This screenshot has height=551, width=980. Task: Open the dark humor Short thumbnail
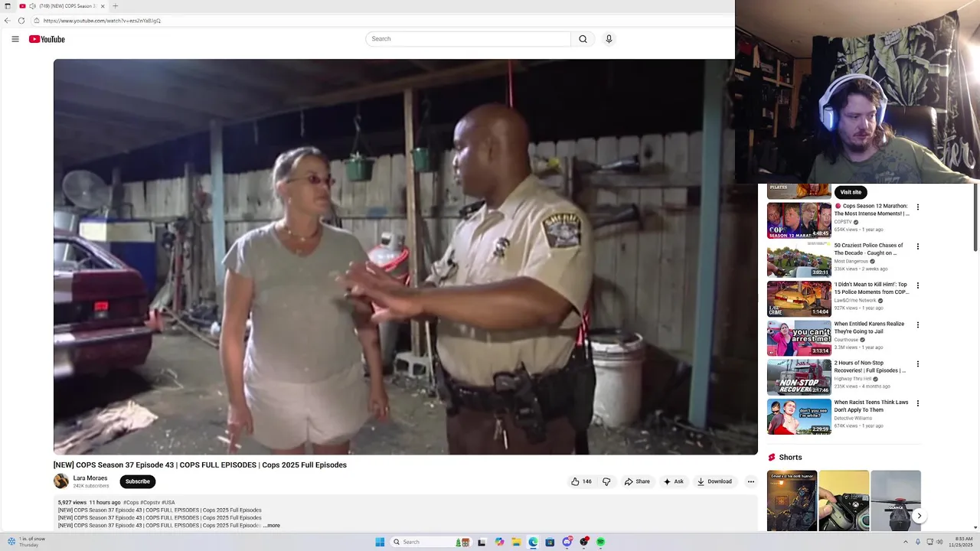[792, 500]
